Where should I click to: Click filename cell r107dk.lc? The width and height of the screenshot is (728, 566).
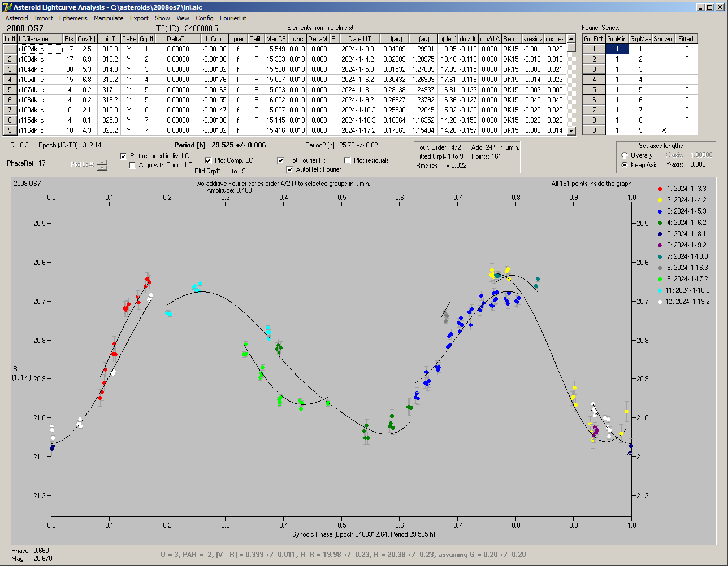tap(40, 90)
